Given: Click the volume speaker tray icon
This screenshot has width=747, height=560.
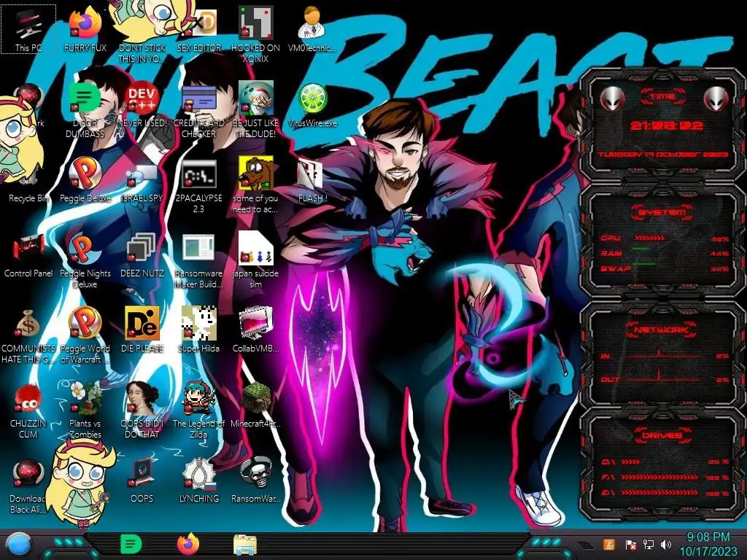Looking at the screenshot, I should (666, 545).
